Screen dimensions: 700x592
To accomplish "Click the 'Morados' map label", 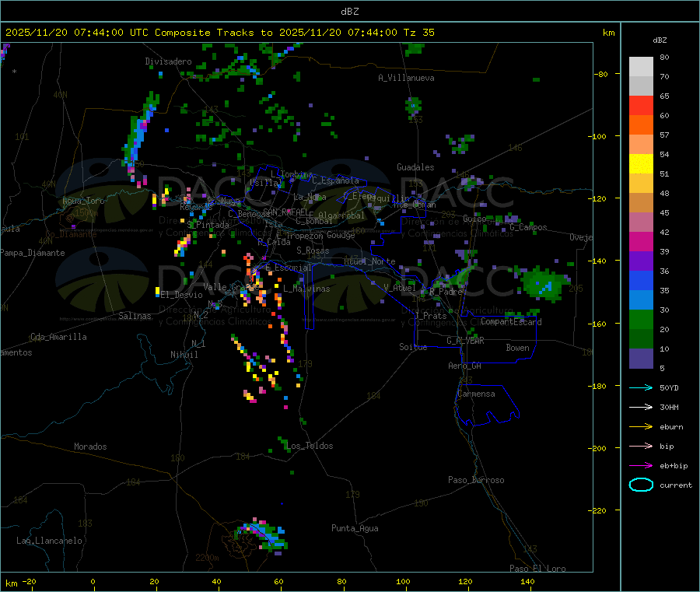I will (x=90, y=447).
